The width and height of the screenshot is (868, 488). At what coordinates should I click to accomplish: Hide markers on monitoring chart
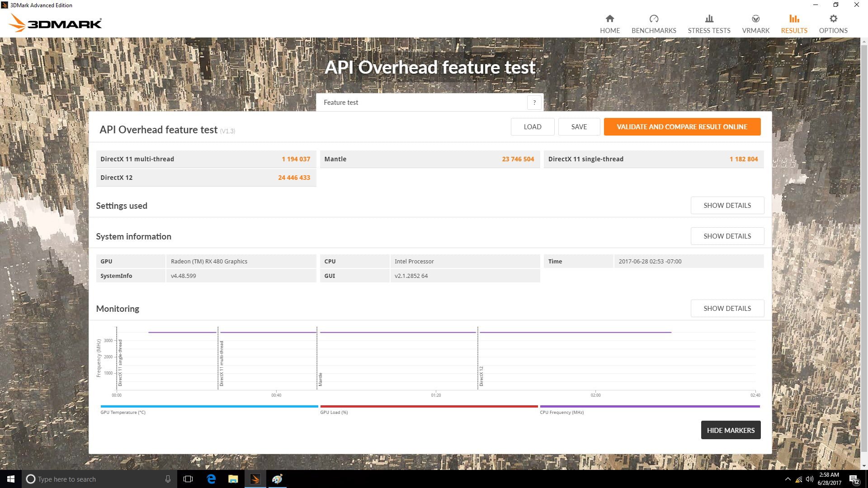tap(731, 430)
